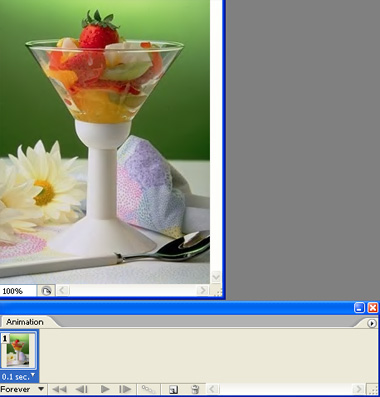Click the Animation palette left scroll arrow
This screenshot has height=397, width=380.
[x=213, y=389]
